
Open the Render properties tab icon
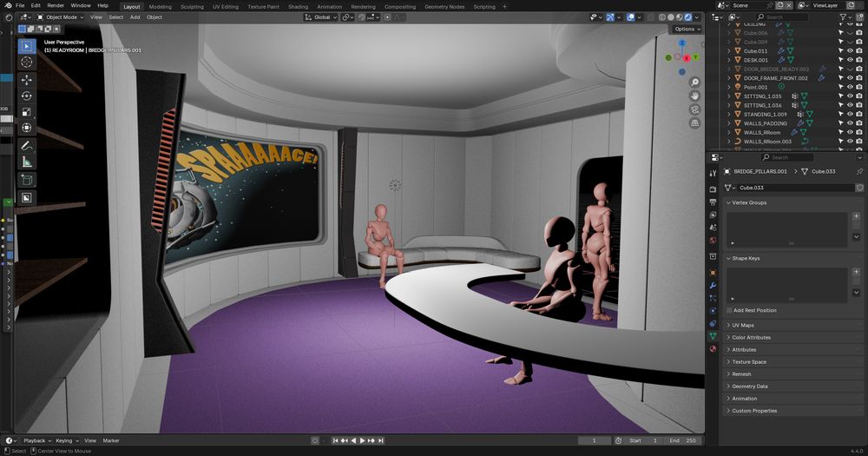(x=713, y=189)
